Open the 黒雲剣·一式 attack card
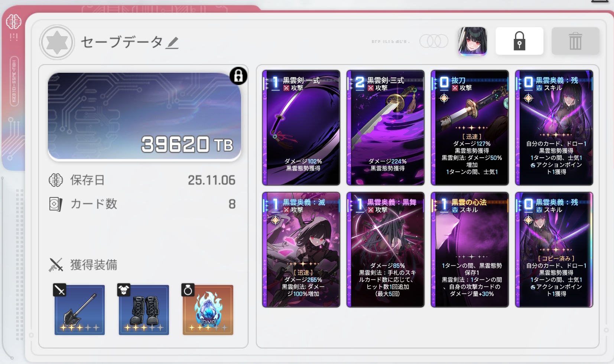This screenshot has height=364, width=614. [301, 128]
